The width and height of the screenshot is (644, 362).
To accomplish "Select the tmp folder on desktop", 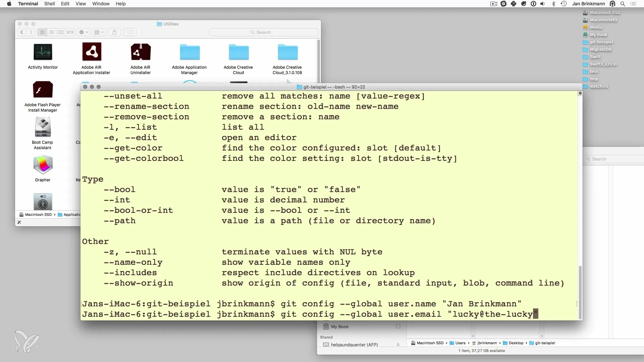I will tap(590, 79).
